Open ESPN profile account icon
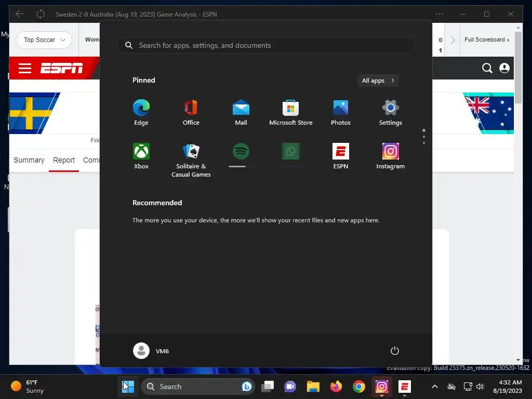532x399 pixels. tap(504, 68)
